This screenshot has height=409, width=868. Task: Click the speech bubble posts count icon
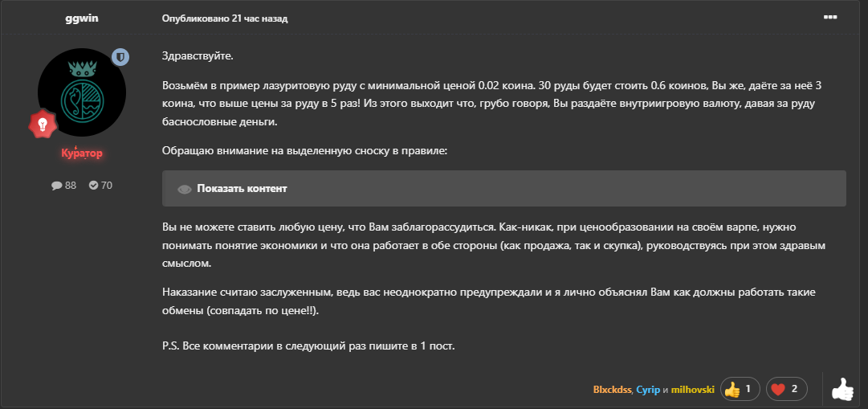[56, 186]
